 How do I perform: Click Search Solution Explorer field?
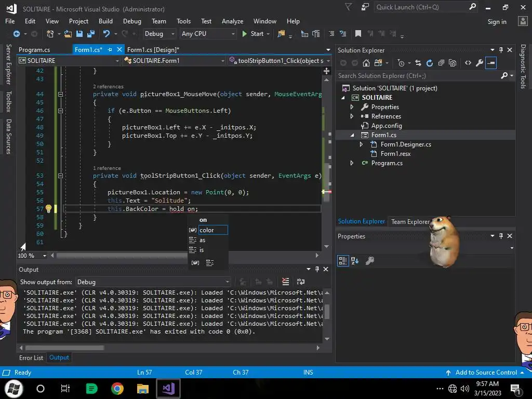click(x=419, y=76)
